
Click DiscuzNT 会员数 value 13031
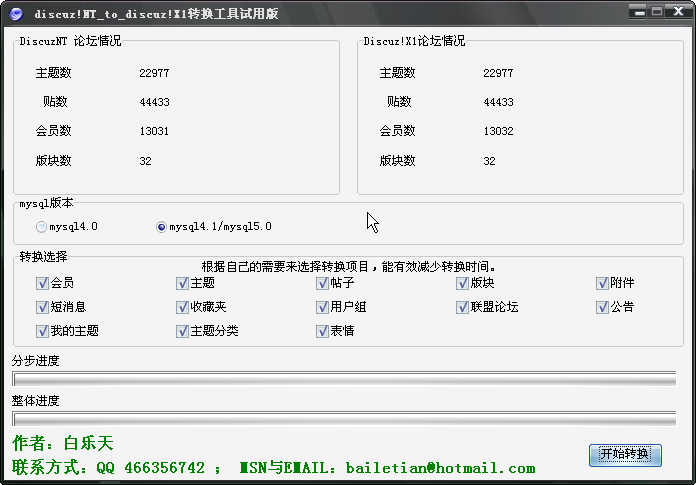(154, 131)
